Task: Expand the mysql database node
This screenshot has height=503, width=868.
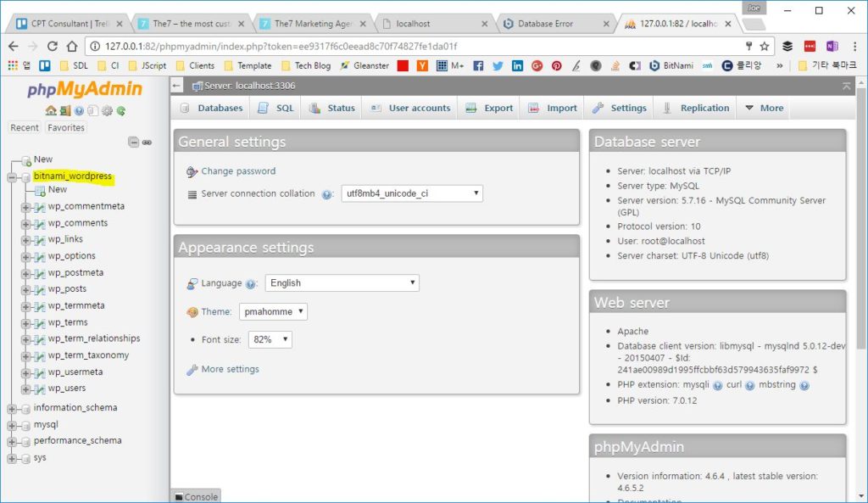Action: [x=12, y=426]
